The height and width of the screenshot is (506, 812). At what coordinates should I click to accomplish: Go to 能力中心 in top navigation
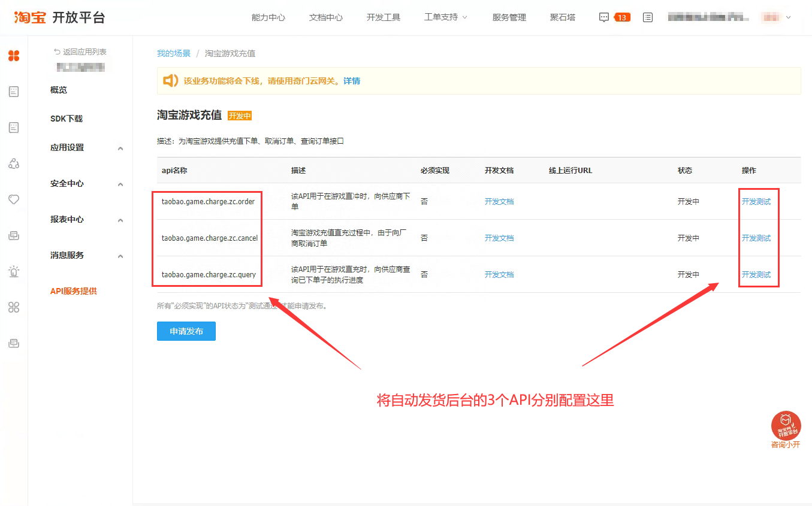tap(268, 17)
